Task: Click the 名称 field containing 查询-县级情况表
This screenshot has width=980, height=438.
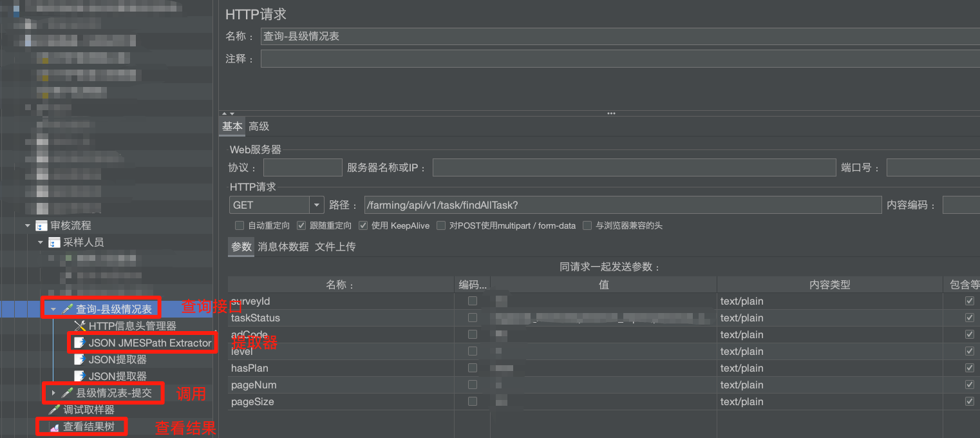Action: (x=620, y=36)
